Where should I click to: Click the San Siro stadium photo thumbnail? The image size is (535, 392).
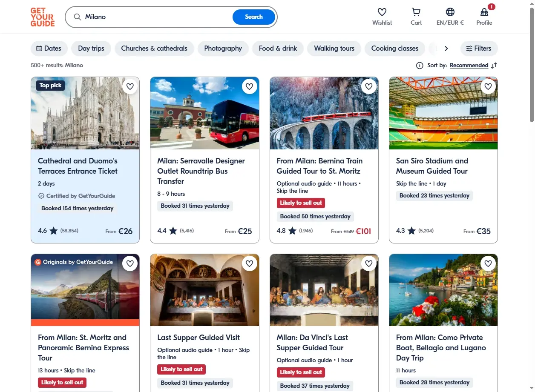click(x=443, y=113)
